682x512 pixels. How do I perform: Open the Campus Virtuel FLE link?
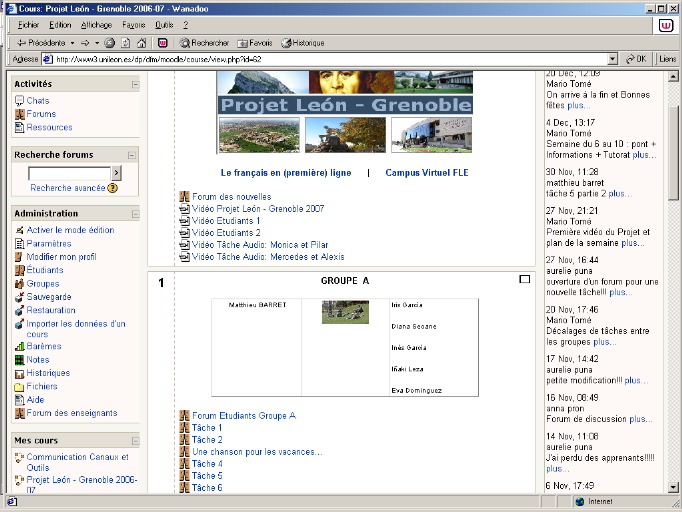click(428, 173)
